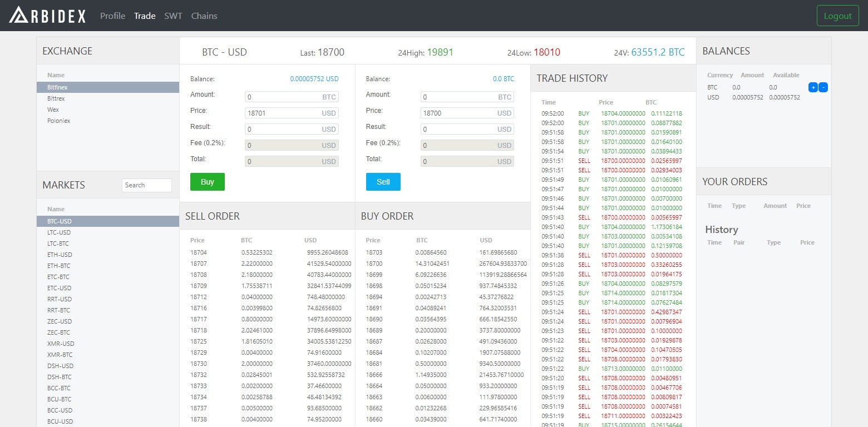Click the Arbidex logo
This screenshot has width=868, height=427.
(x=47, y=15)
